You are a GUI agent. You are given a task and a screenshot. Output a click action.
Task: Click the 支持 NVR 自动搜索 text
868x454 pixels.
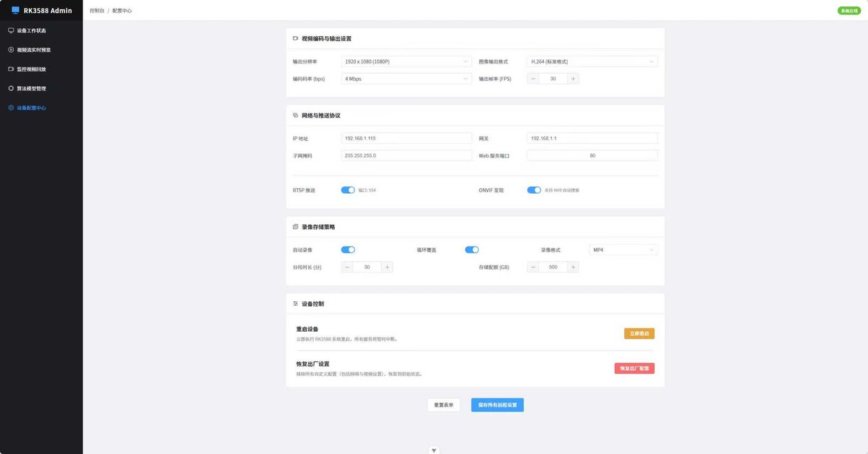coord(561,190)
